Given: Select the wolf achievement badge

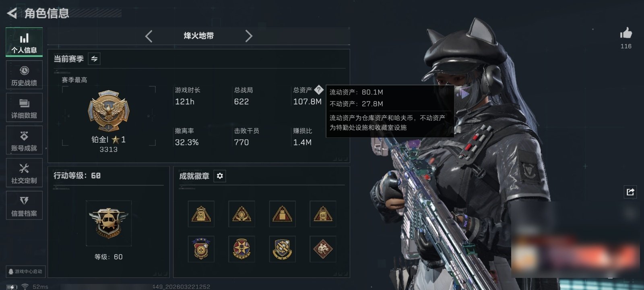Looking at the screenshot, I should coord(323,249).
